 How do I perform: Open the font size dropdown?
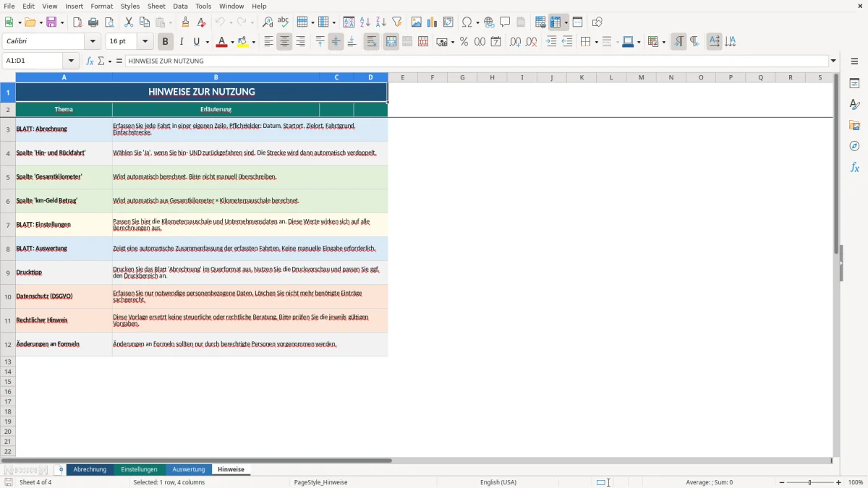pyautogui.click(x=145, y=42)
